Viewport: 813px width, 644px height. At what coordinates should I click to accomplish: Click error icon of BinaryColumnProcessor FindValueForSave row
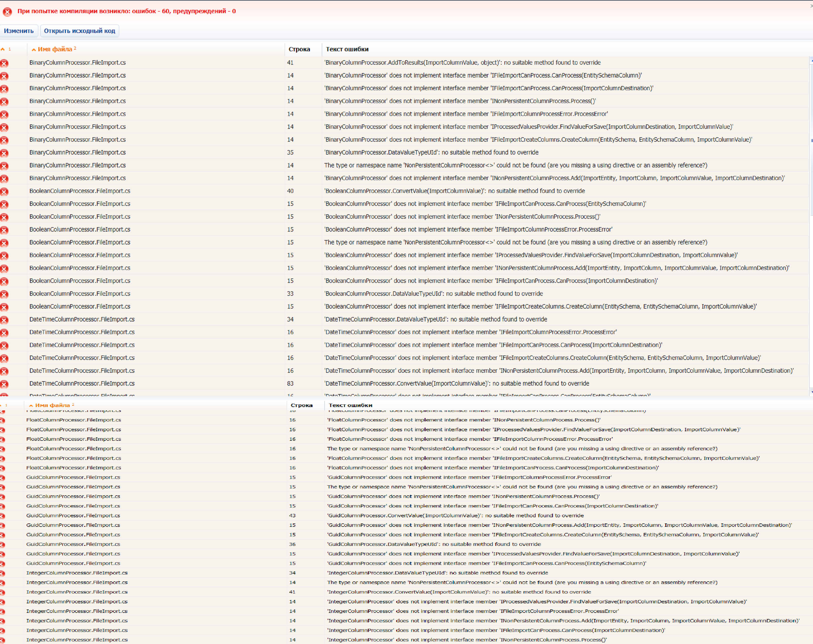click(x=4, y=127)
